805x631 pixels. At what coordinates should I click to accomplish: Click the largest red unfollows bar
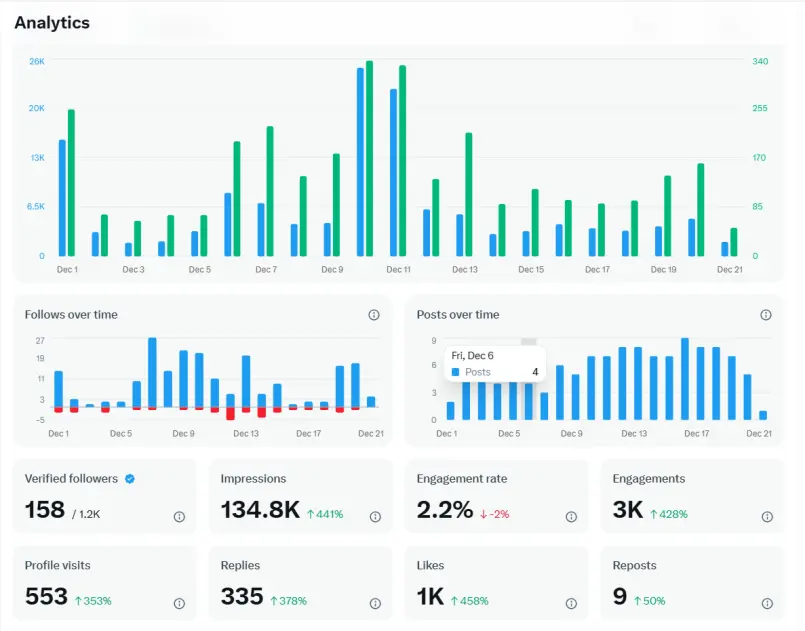[x=231, y=413]
